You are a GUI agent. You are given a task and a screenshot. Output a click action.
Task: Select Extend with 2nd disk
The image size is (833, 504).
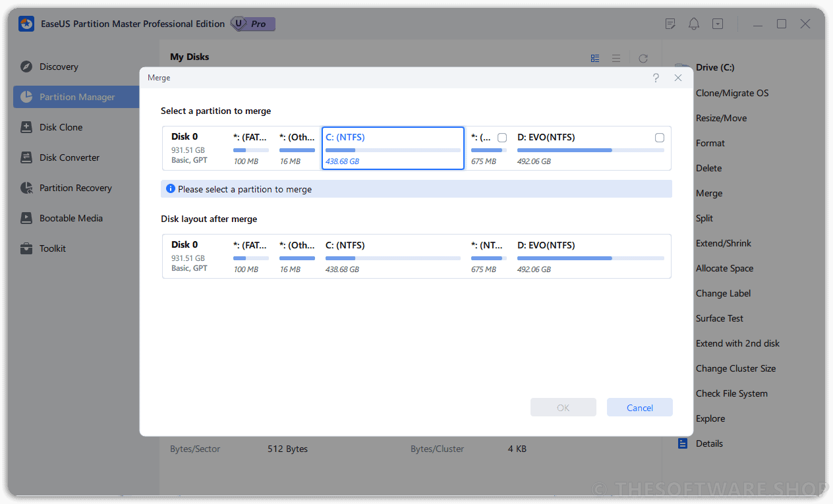[x=738, y=343]
